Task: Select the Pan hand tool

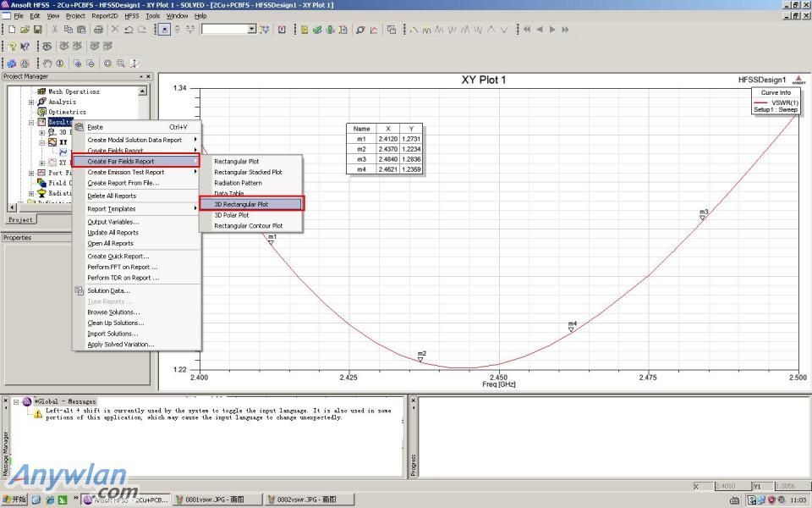Action: click(47, 63)
